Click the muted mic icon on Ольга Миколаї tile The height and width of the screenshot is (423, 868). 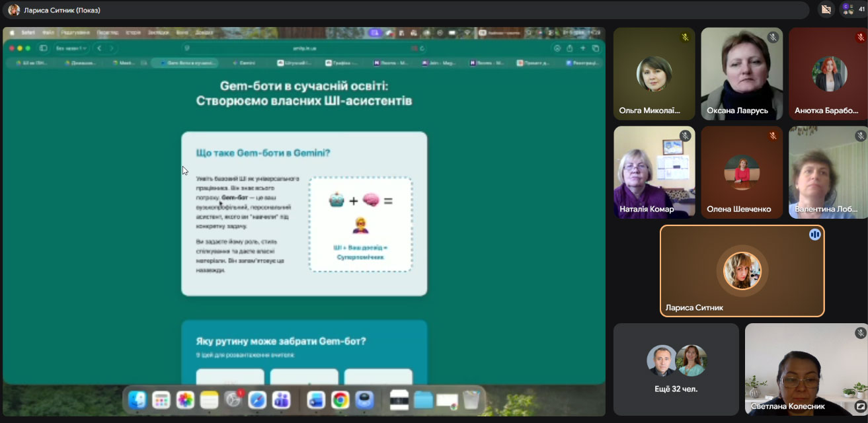(686, 38)
